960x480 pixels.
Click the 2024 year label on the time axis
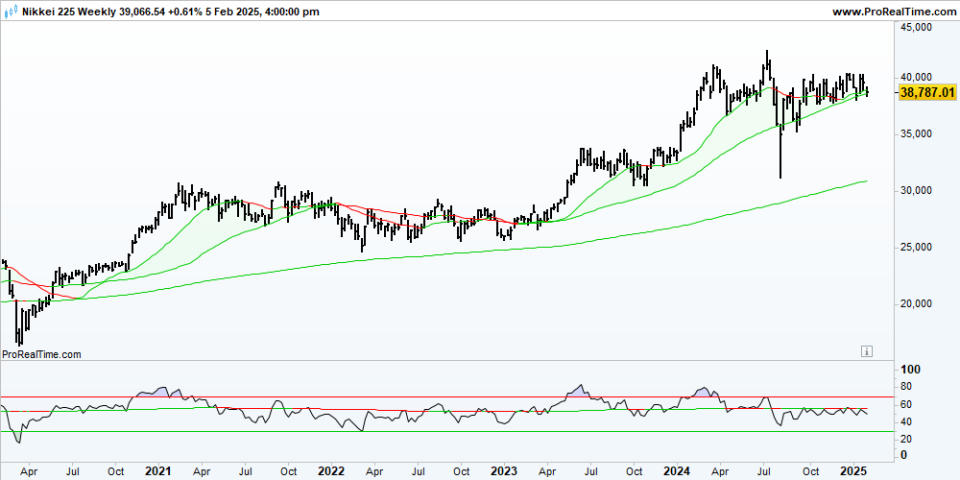coord(678,471)
